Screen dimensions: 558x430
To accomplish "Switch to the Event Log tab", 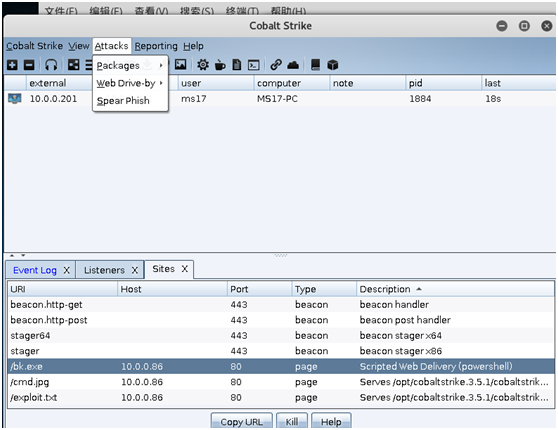I will [35, 270].
